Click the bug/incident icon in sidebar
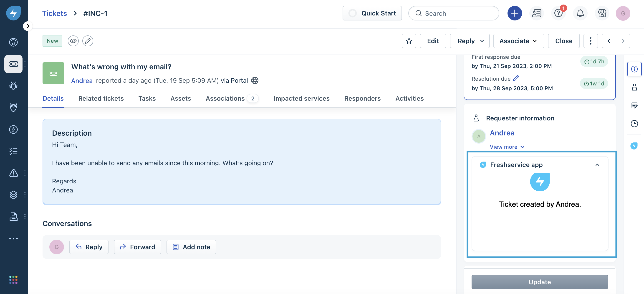This screenshot has height=294, width=644. click(13, 86)
